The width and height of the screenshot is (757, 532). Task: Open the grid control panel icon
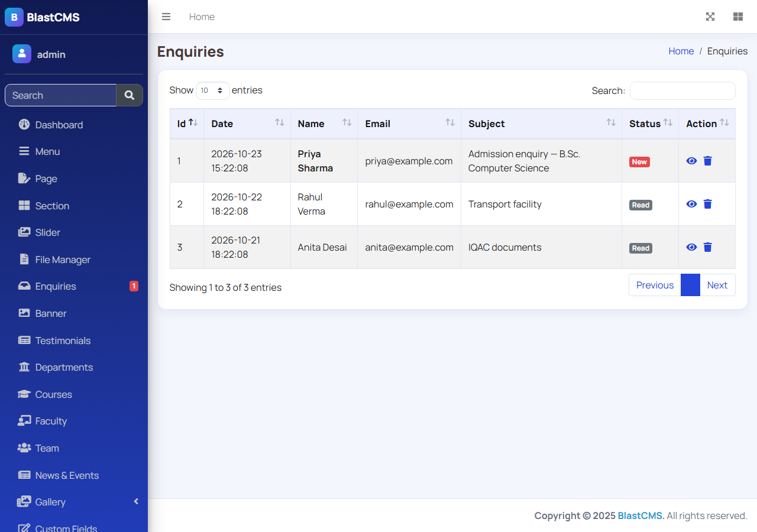[738, 17]
